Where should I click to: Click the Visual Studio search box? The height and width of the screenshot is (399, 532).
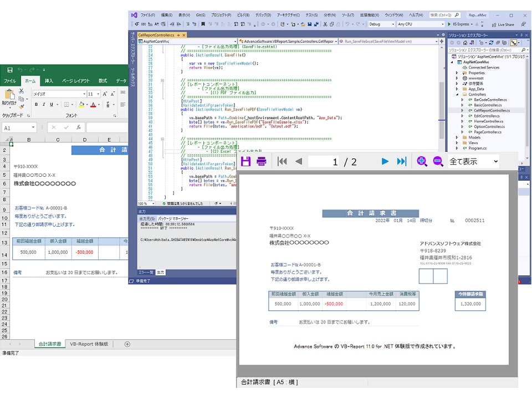point(444,15)
